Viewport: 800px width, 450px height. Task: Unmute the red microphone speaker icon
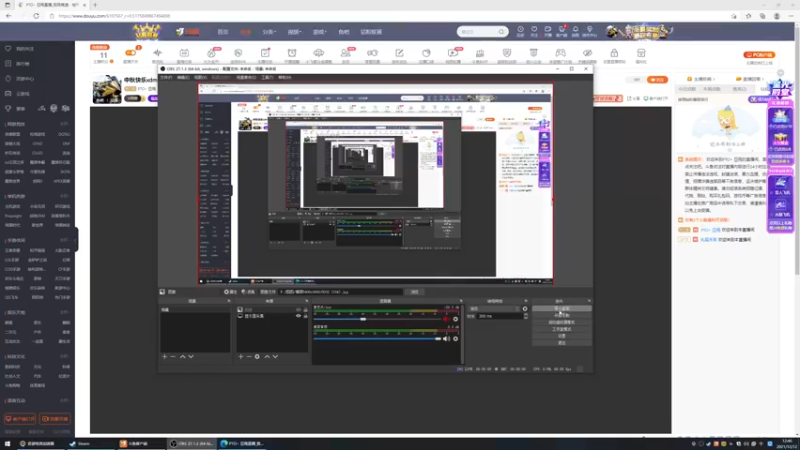(446, 319)
